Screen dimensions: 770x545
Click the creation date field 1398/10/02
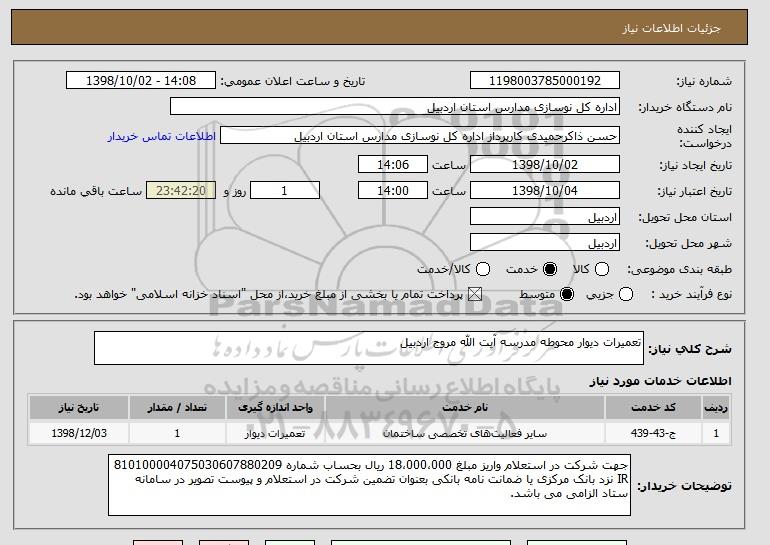tap(545, 164)
